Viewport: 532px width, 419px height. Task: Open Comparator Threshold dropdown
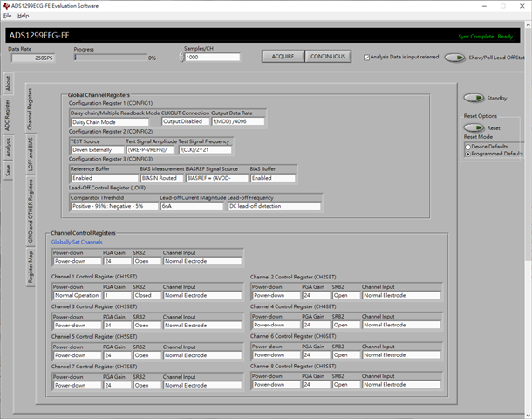pyautogui.click(x=114, y=206)
